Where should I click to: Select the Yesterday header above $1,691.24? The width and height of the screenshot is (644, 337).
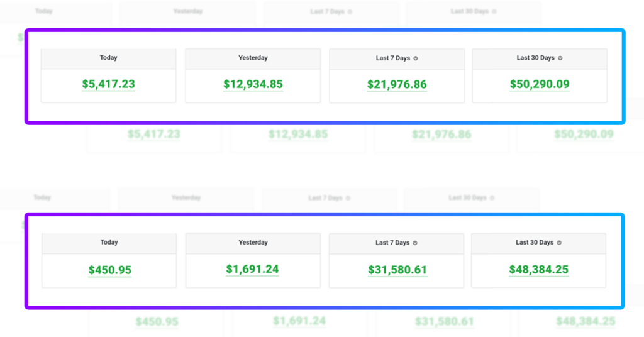click(x=253, y=242)
